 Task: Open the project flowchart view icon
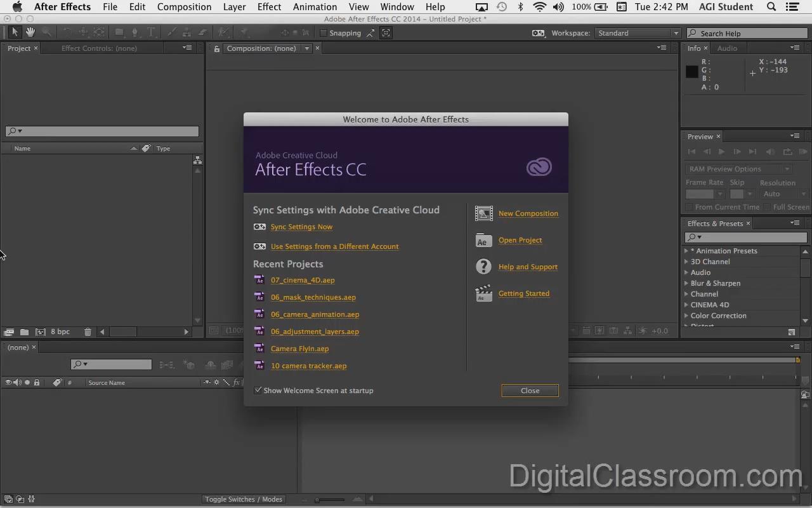197,160
